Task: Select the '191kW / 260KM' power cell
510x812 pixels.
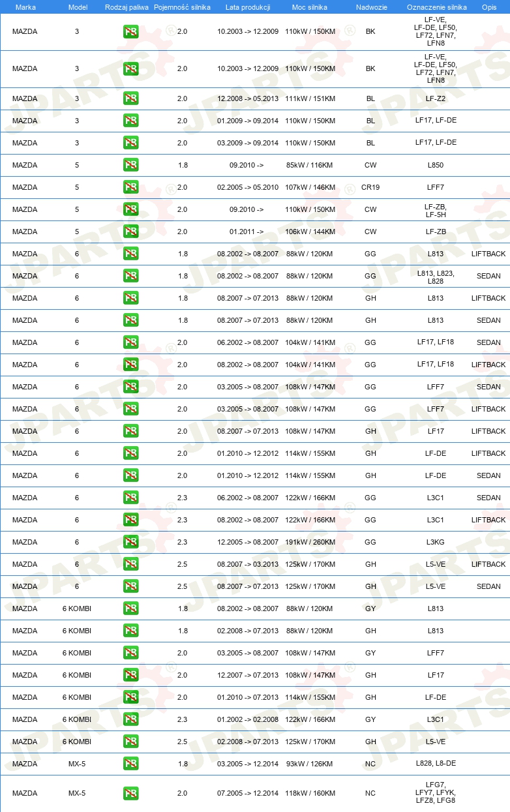Action: pyautogui.click(x=310, y=542)
